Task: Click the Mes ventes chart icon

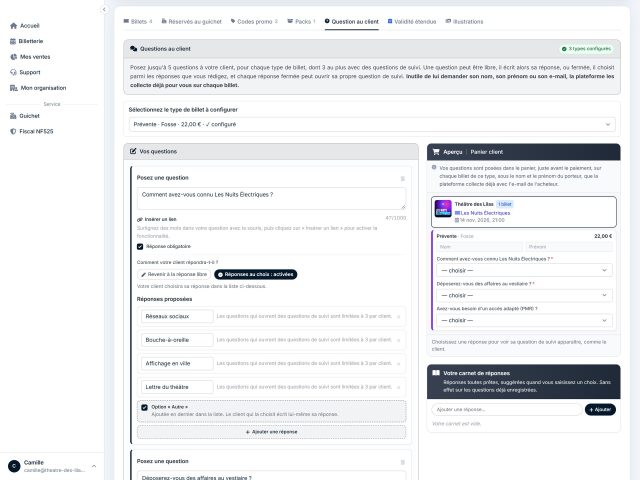Action: click(13, 57)
